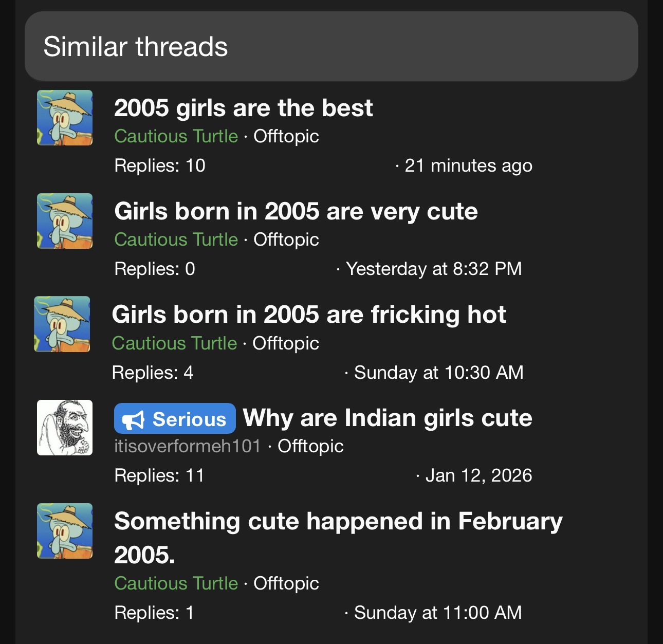The width and height of the screenshot is (663, 644).
Task: Click avatar beside 'Something cute happened' thread
Action: click(65, 531)
